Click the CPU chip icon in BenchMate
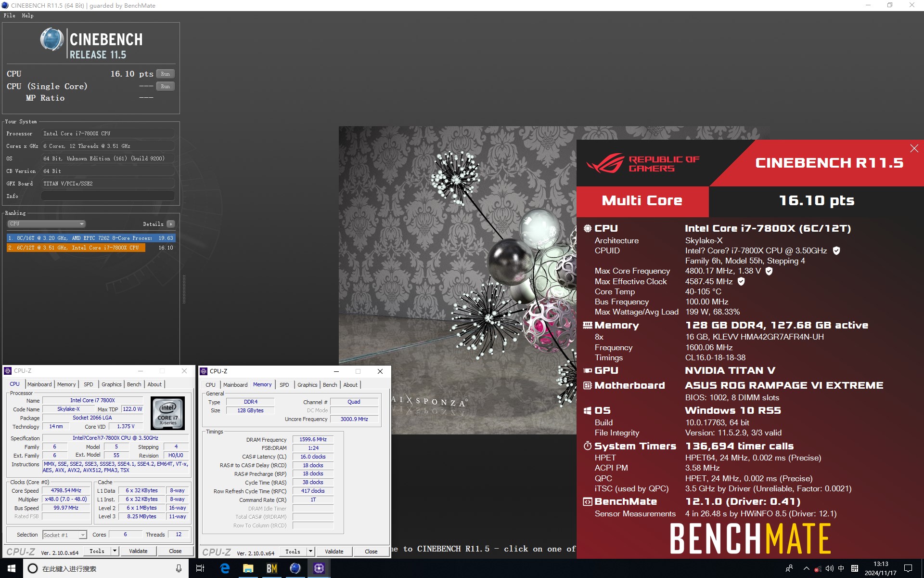Screen dimensions: 924x578 click(588, 228)
